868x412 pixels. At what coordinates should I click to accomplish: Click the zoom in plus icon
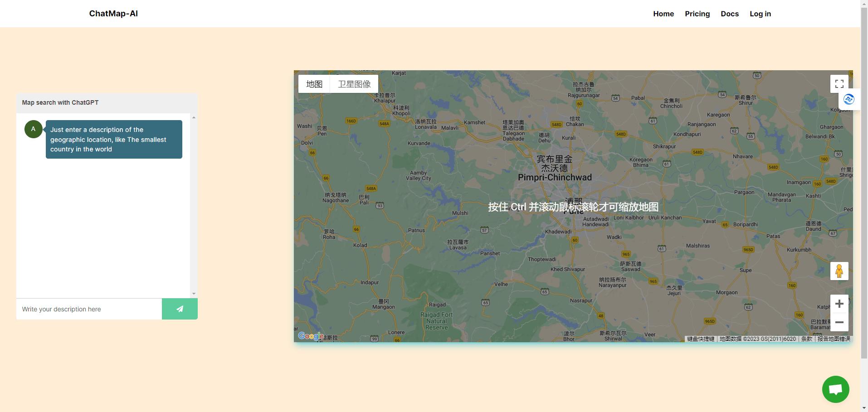coord(839,304)
